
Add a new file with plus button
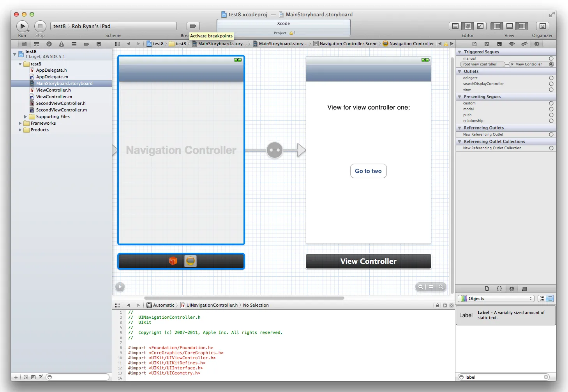coord(16,377)
